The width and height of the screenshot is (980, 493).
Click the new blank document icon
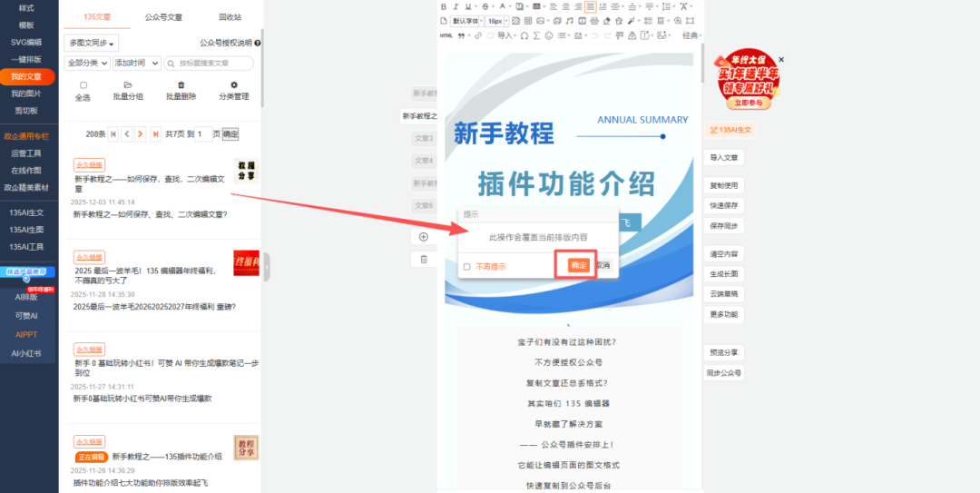click(x=444, y=21)
